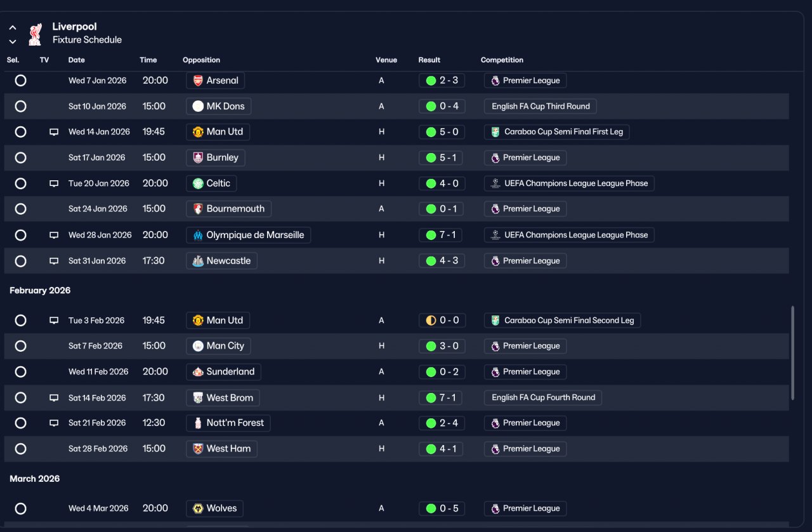
Task: Open Arsenal opposition team button
Action: point(215,81)
